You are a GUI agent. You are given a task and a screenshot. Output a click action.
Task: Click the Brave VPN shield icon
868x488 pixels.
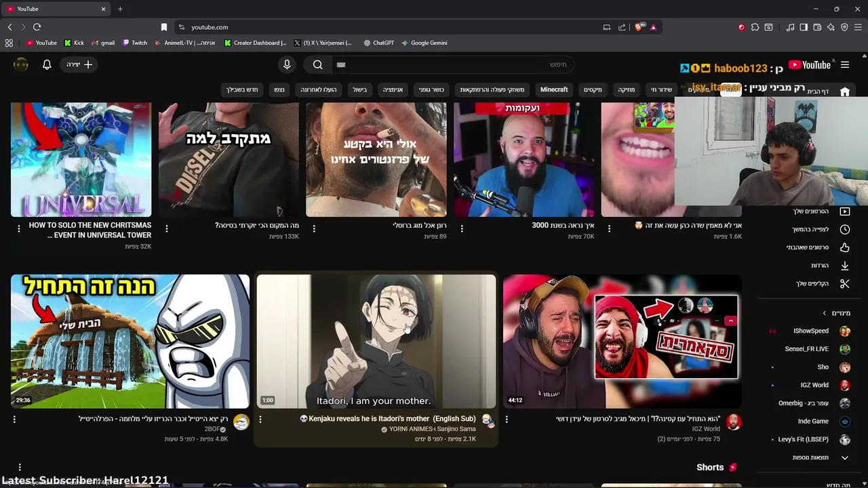tap(844, 27)
